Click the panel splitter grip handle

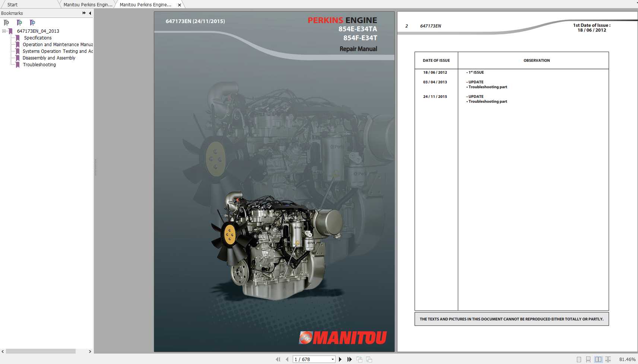click(95, 167)
